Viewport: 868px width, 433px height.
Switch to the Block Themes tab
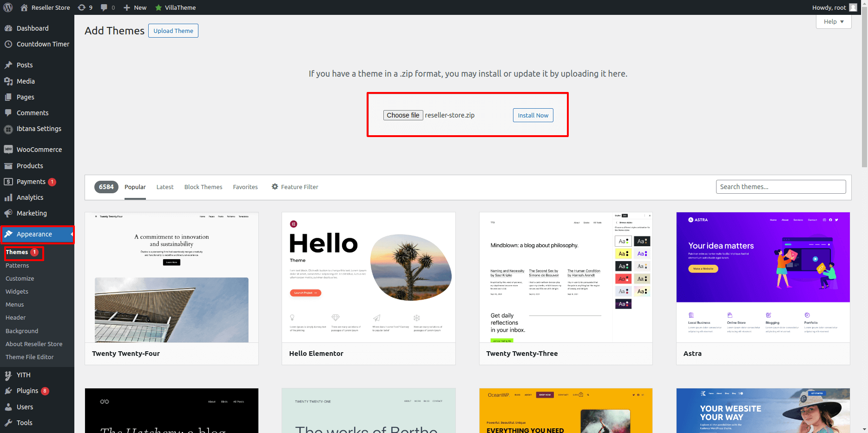[203, 187]
